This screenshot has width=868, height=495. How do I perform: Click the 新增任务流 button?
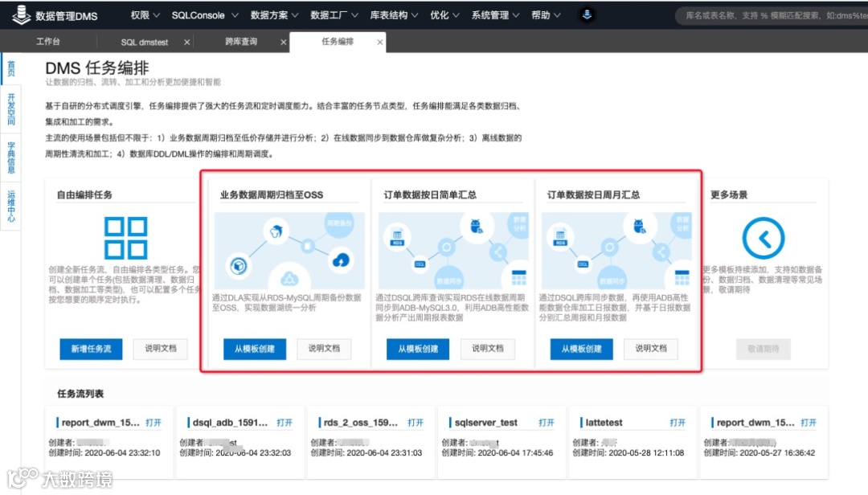pos(91,349)
